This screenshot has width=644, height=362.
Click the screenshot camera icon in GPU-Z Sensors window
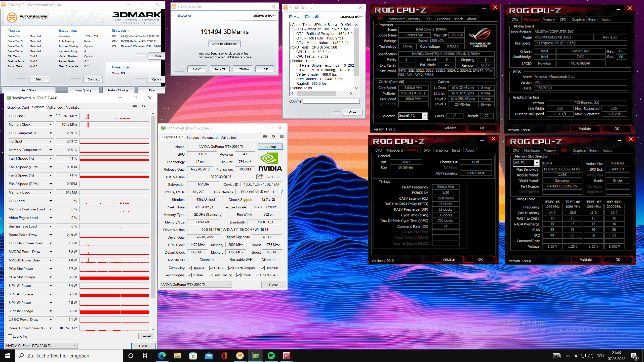point(135,106)
